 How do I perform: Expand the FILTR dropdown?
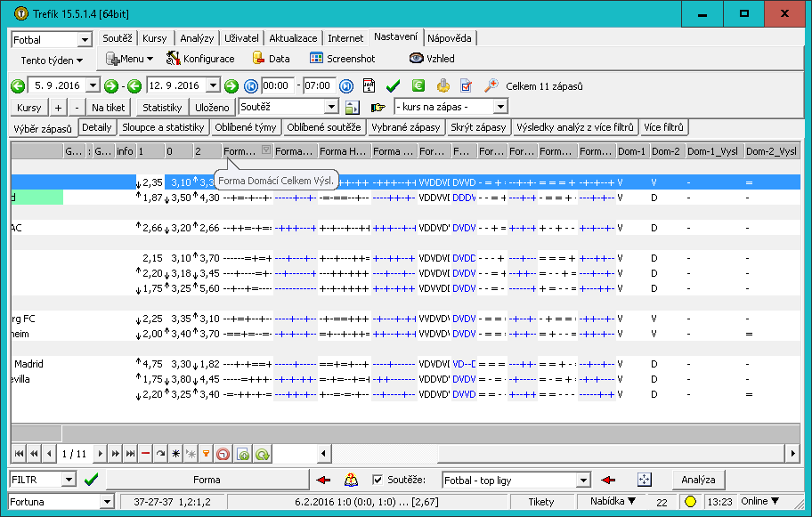point(69,480)
